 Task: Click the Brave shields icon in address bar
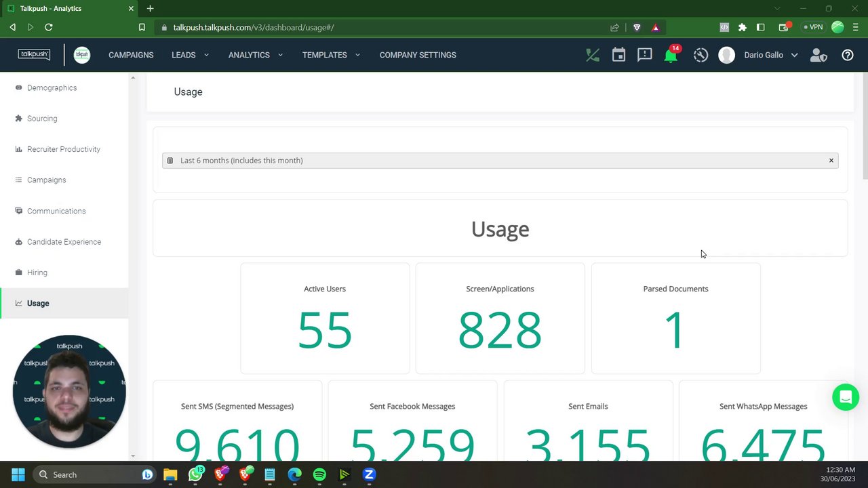(x=637, y=27)
